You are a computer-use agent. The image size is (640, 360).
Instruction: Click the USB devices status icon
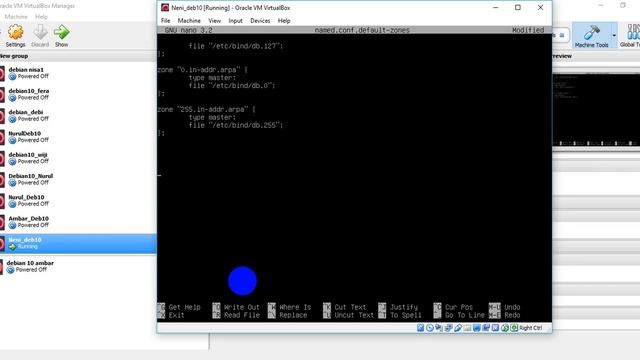tap(458, 328)
